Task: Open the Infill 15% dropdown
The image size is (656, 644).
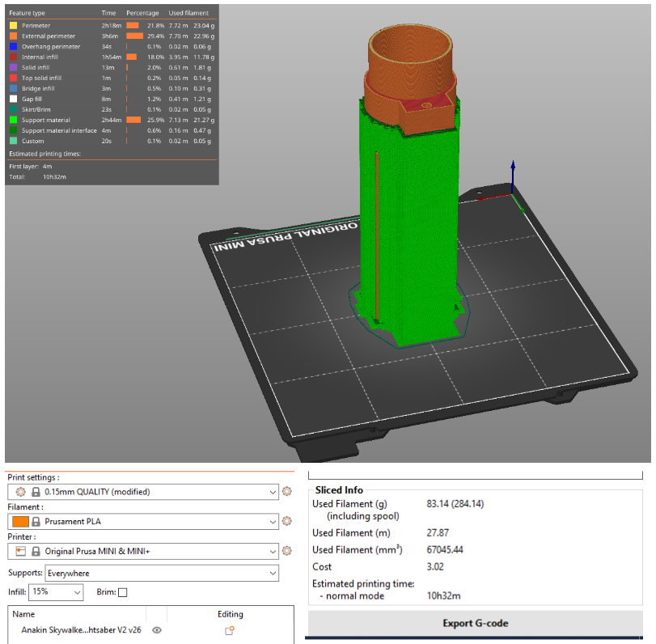Action: pos(56,591)
